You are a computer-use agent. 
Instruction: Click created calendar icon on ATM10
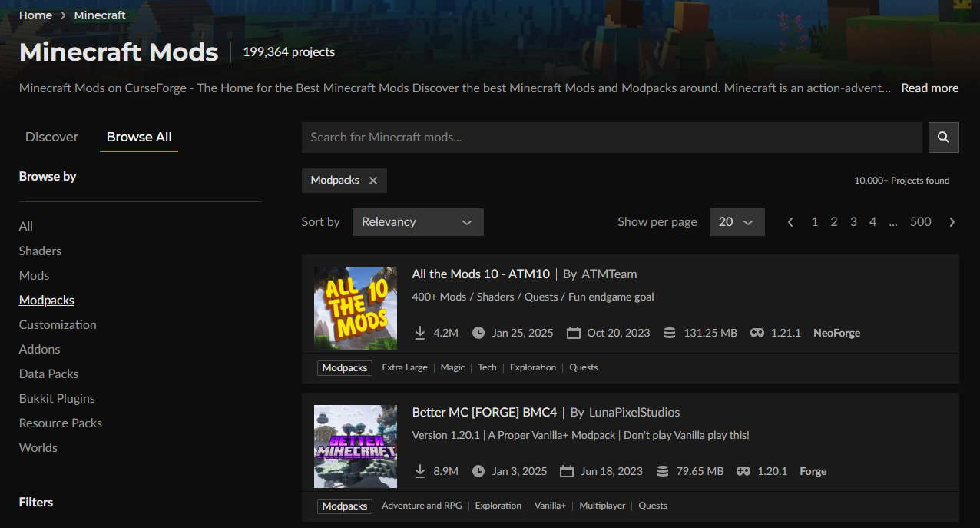(573, 333)
